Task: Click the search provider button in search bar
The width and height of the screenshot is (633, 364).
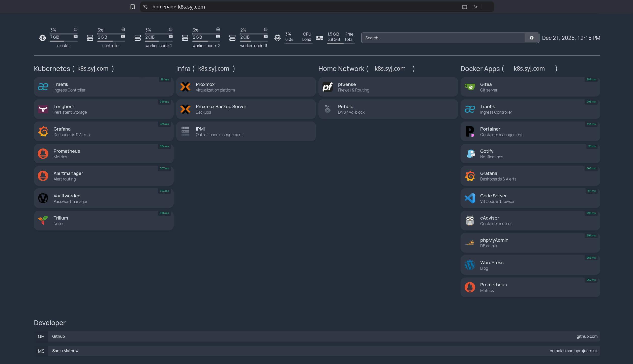Action: 531,38
